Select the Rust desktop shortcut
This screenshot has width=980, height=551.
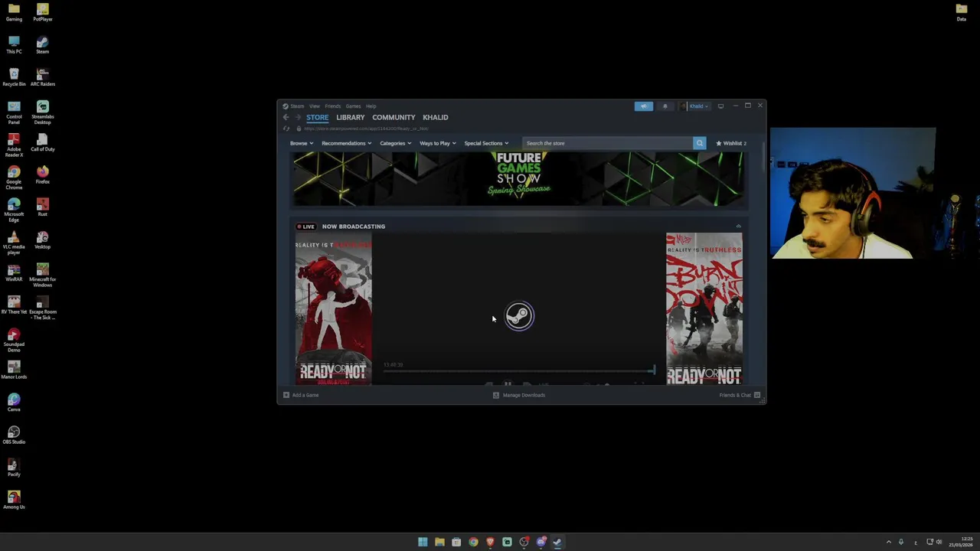coord(43,207)
